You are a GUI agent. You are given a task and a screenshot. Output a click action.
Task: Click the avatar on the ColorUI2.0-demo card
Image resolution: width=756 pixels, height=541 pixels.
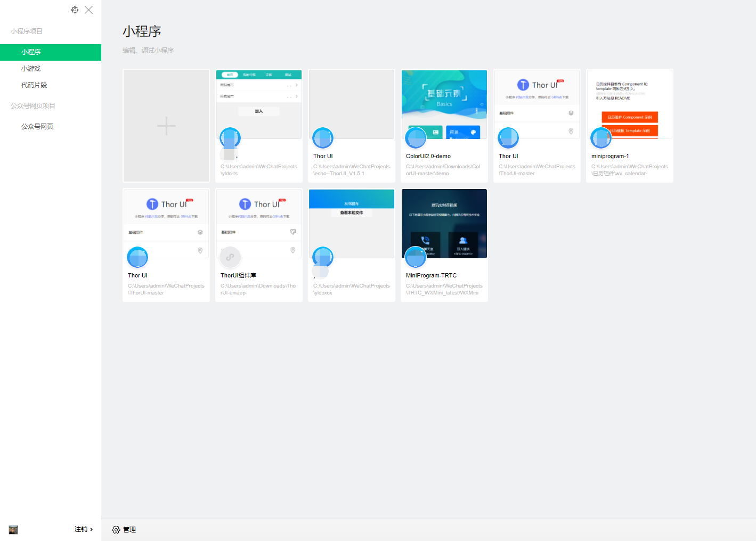(x=416, y=138)
